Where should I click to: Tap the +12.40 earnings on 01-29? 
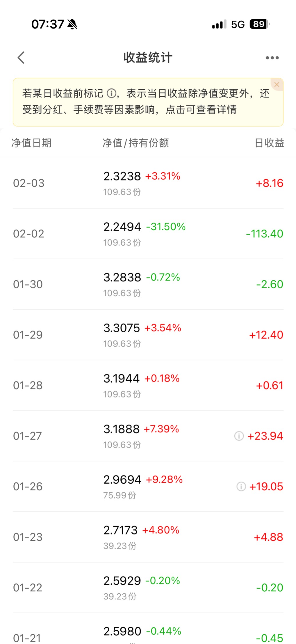pyautogui.click(x=266, y=335)
